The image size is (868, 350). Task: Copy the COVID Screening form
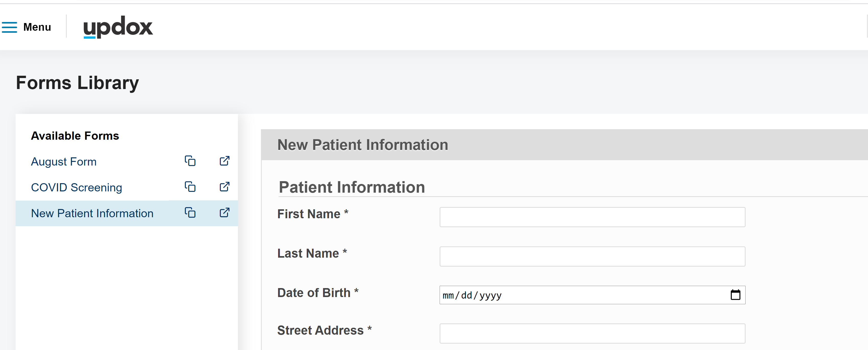190,187
